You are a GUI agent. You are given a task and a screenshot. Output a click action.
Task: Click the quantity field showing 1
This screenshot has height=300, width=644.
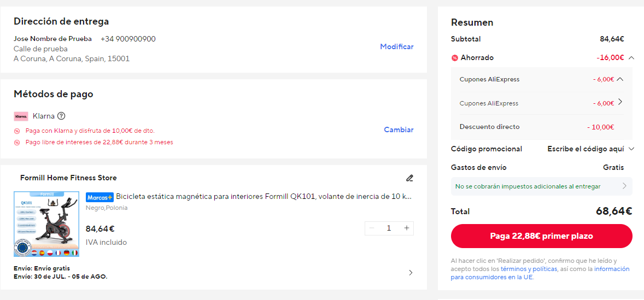(x=389, y=228)
